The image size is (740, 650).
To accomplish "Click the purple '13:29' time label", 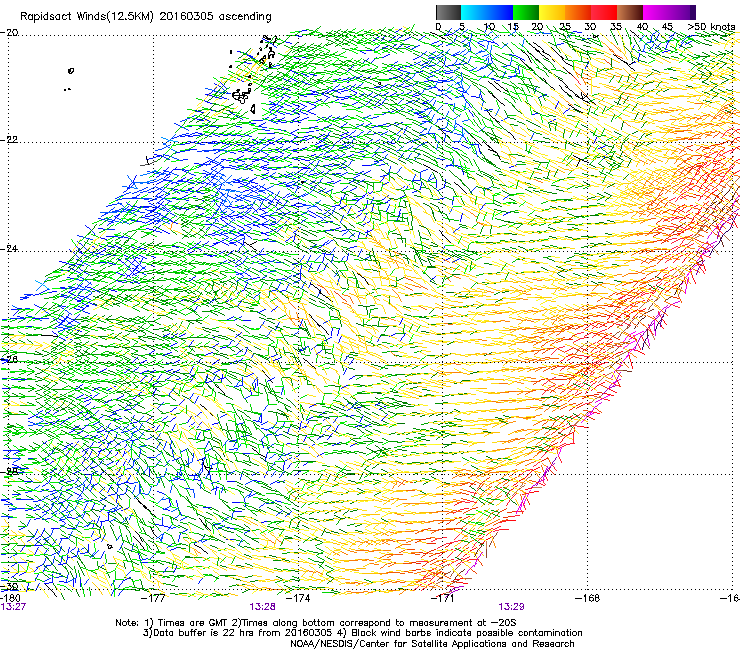I will pos(511,607).
